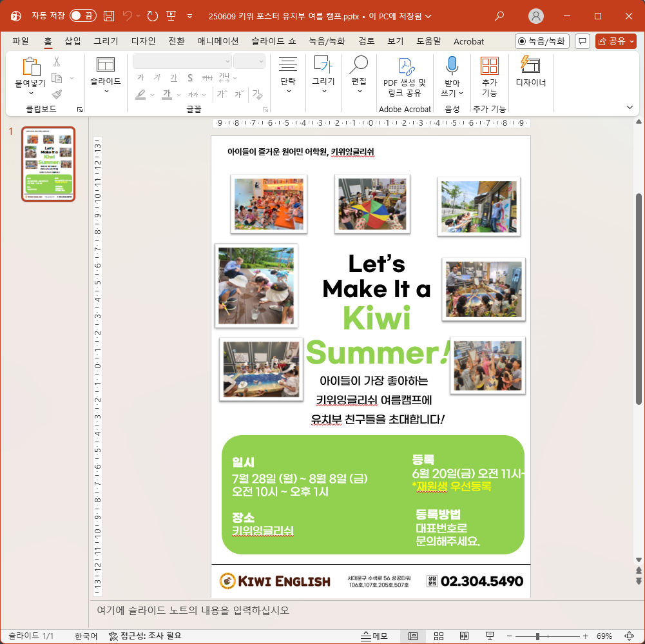Open the comments pane icon
Image resolution: width=645 pixels, height=644 pixels.
pyautogui.click(x=582, y=41)
